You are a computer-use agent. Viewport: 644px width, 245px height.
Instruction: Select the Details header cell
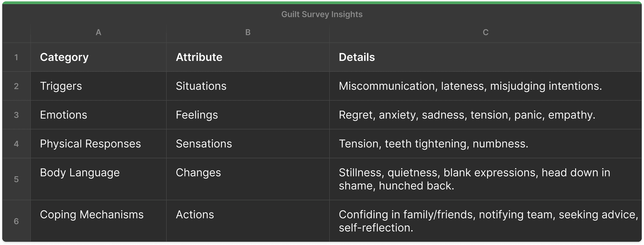486,57
